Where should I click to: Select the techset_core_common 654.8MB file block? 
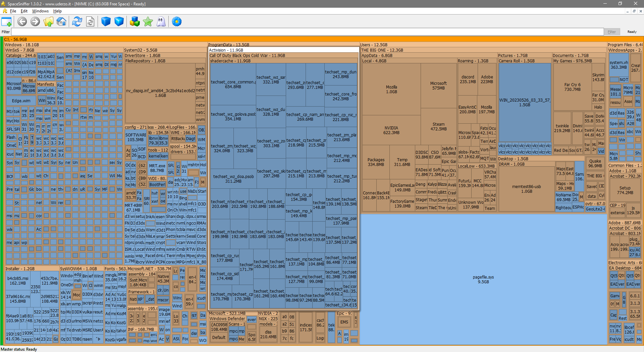tap(233, 84)
